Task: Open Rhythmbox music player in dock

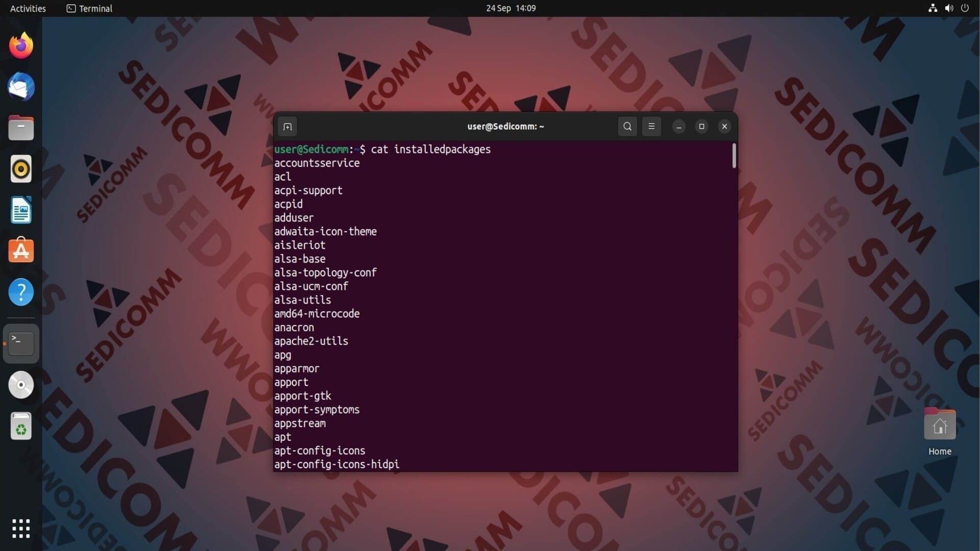Action: 21,169
